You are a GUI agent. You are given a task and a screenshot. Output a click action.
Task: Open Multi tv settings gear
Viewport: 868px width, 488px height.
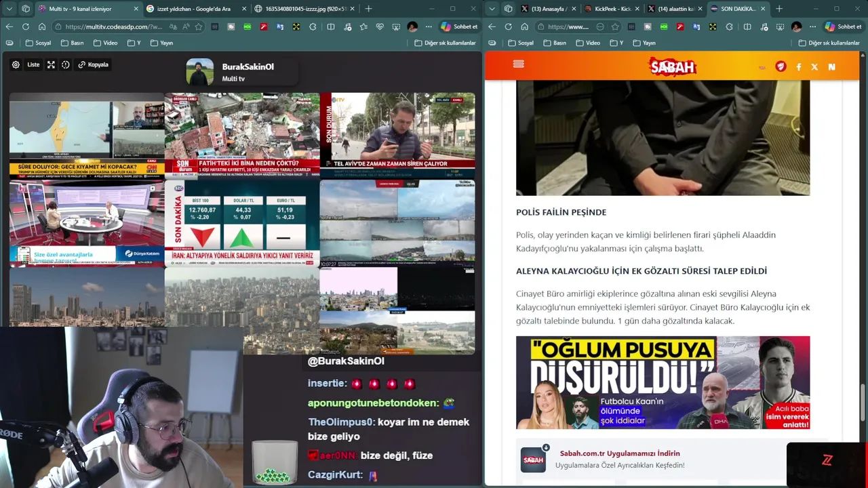point(16,65)
